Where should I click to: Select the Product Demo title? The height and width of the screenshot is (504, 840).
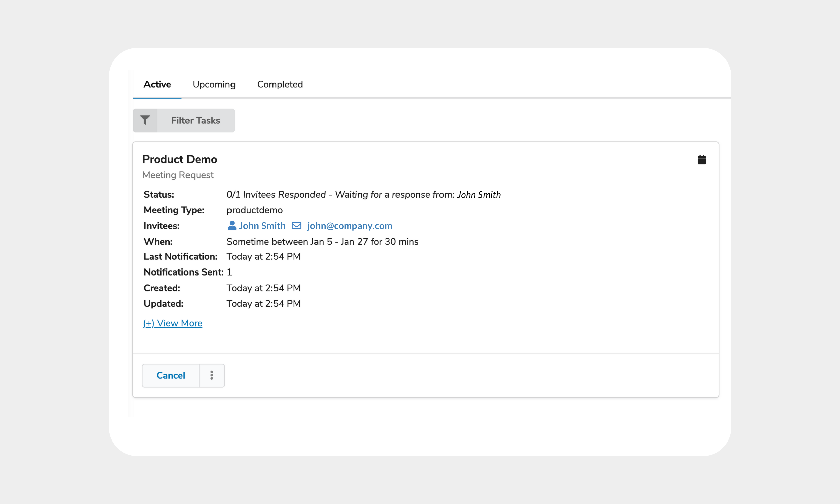180,159
